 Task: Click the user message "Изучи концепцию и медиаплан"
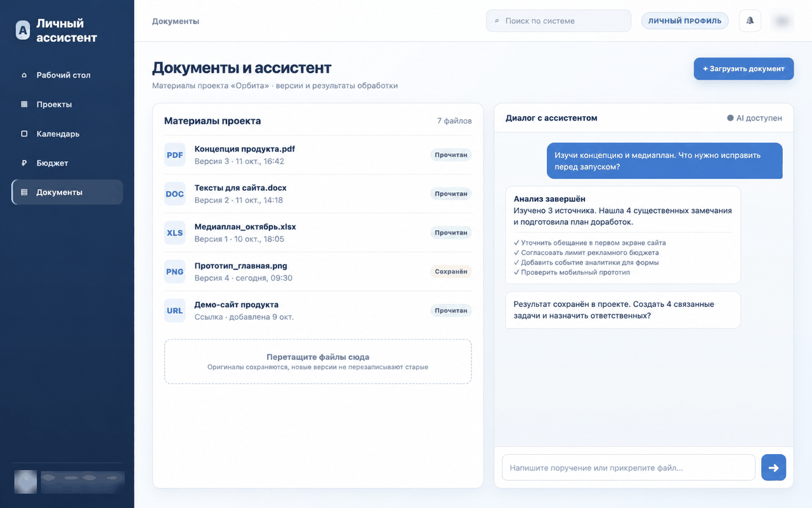coord(665,161)
